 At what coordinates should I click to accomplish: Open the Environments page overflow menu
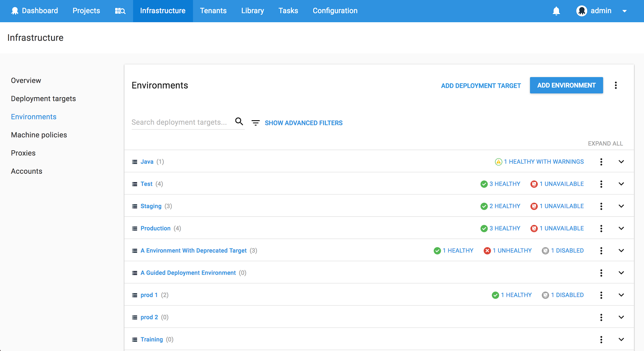(615, 85)
